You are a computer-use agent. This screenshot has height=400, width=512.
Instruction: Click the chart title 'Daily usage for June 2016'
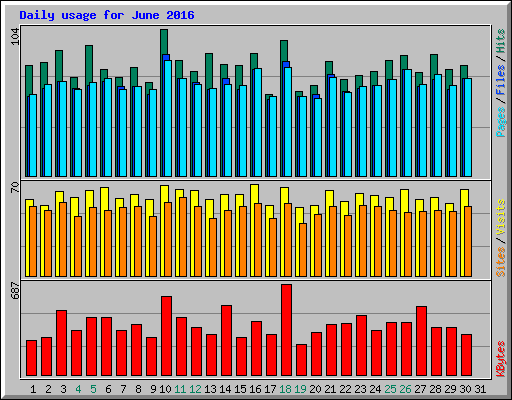point(107,15)
